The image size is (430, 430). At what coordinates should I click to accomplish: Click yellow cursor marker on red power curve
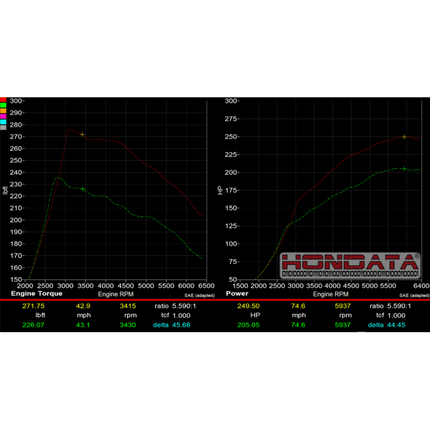pos(404,137)
